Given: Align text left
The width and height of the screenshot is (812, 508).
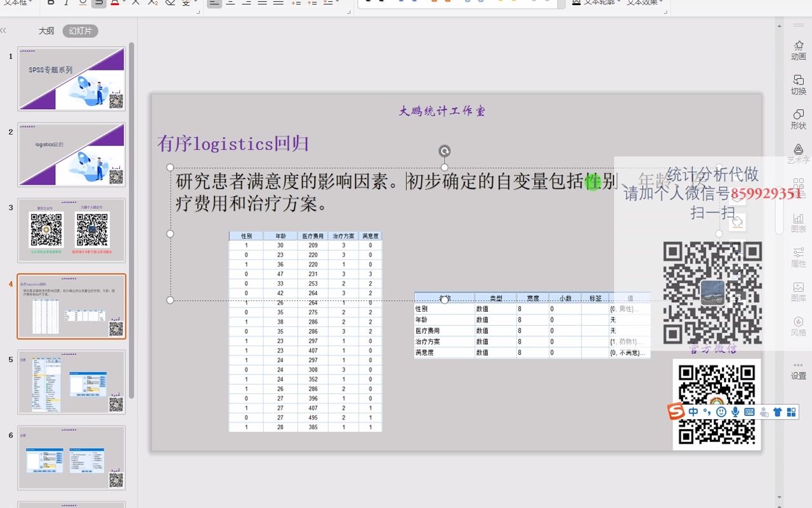Looking at the screenshot, I should (214, 3).
